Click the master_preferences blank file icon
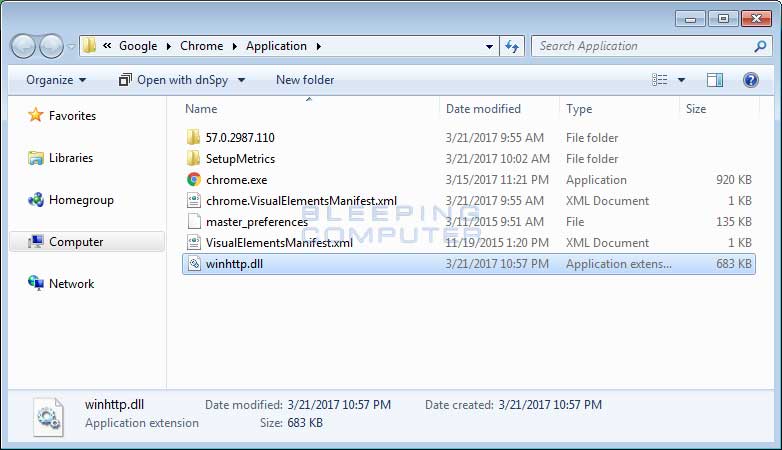 coord(194,222)
